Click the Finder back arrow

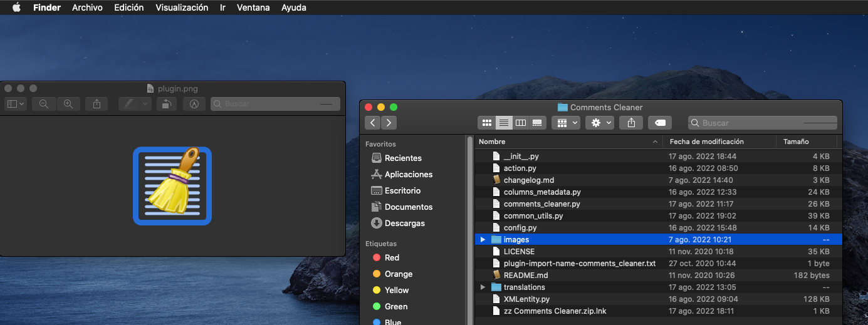point(374,123)
